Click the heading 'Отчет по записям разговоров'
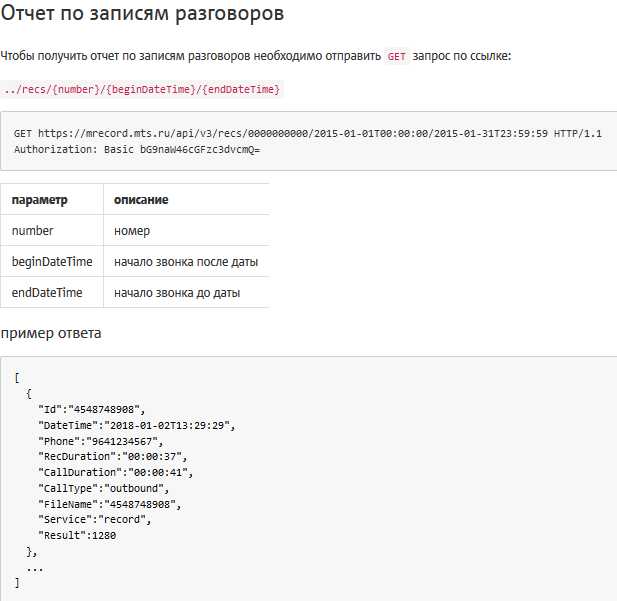617x601 pixels. (142, 13)
